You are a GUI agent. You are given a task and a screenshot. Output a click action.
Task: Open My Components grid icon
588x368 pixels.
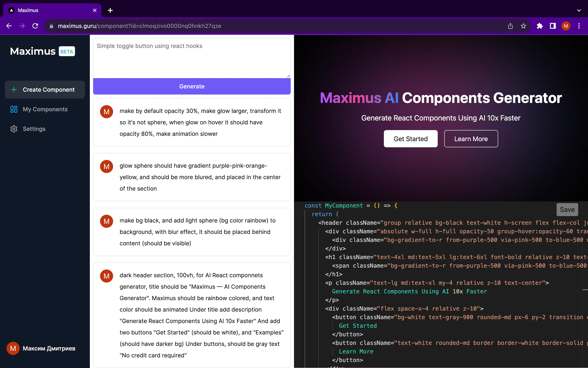14,109
